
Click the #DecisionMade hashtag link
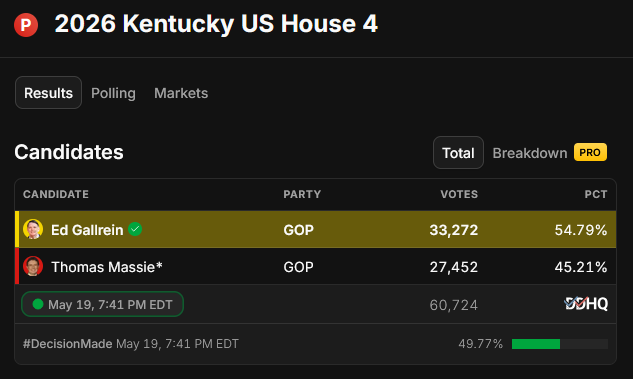pos(67,344)
